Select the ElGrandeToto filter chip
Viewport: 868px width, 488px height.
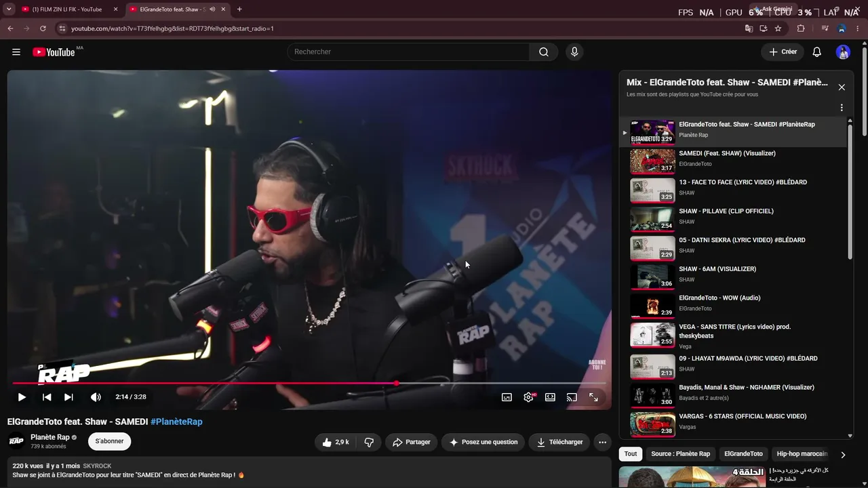click(x=743, y=454)
